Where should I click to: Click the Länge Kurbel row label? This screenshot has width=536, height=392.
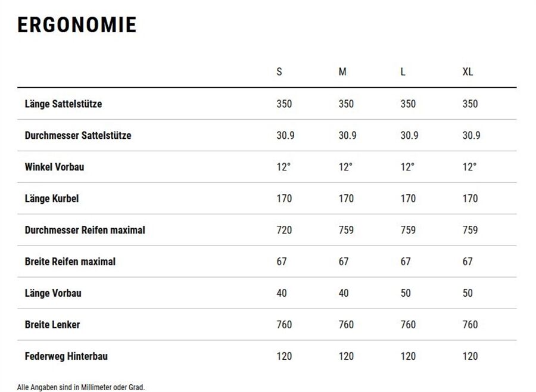[x=52, y=198]
